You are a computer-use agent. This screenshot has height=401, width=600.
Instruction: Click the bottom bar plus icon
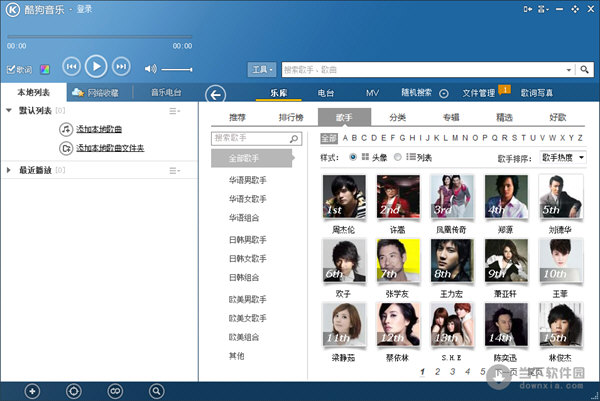[32, 391]
